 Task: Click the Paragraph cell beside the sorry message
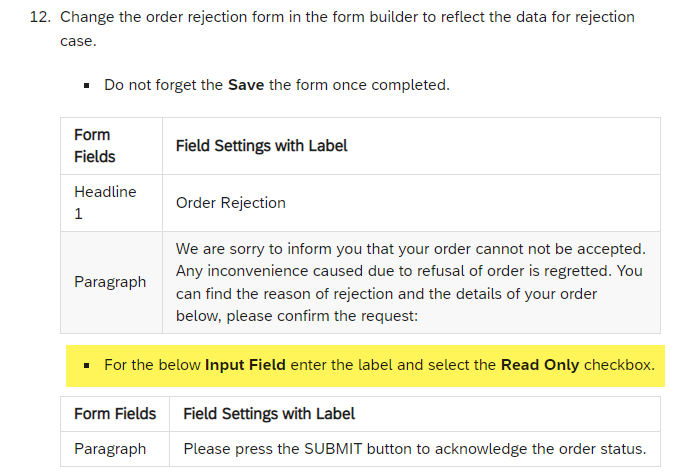point(110,282)
